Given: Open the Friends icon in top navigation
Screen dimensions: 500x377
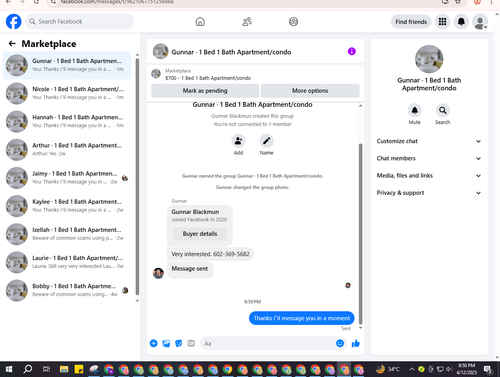Looking at the screenshot, I should click(247, 22).
